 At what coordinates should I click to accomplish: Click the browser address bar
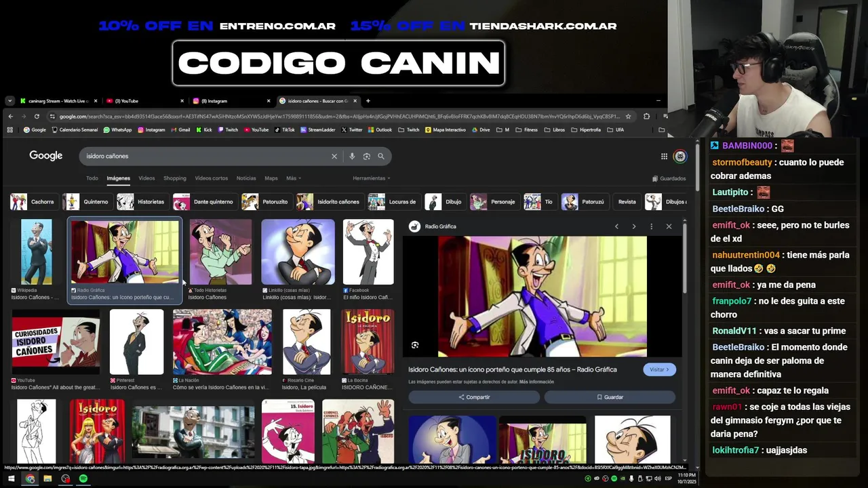[x=338, y=117]
